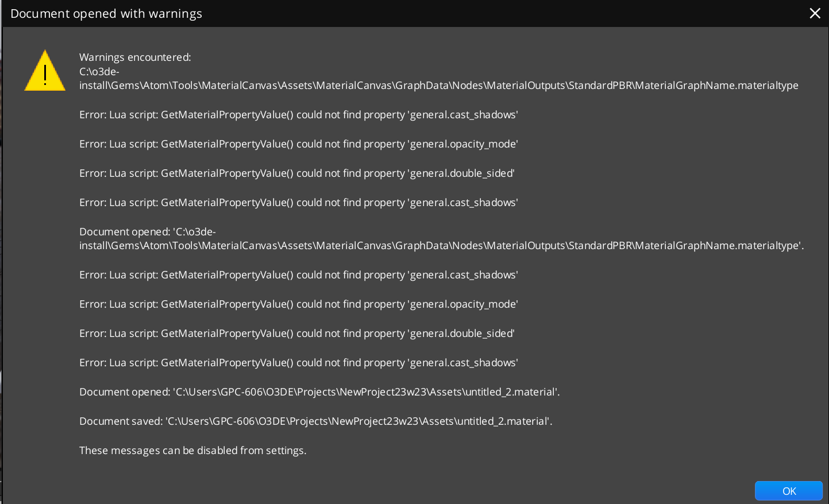
Task: Select the 'Warnings encountered:' heading
Action: tap(135, 57)
